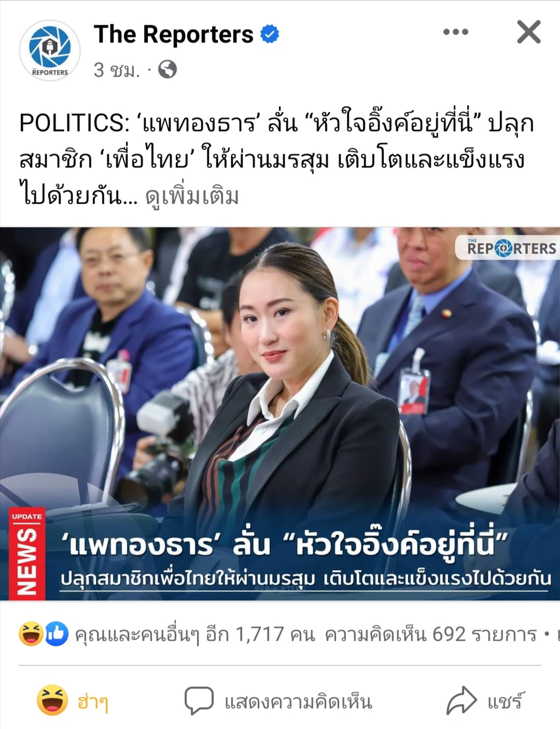Open The Reporters page name link

173,34
